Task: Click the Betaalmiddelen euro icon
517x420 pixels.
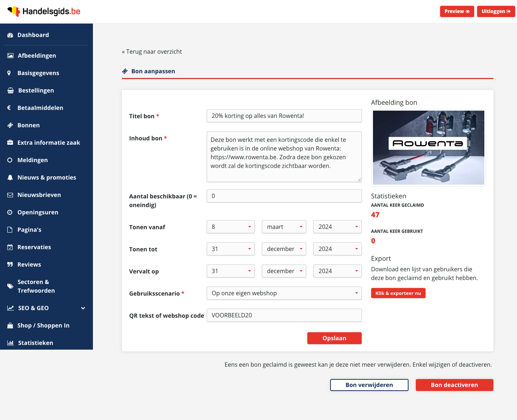Action: click(x=9, y=108)
